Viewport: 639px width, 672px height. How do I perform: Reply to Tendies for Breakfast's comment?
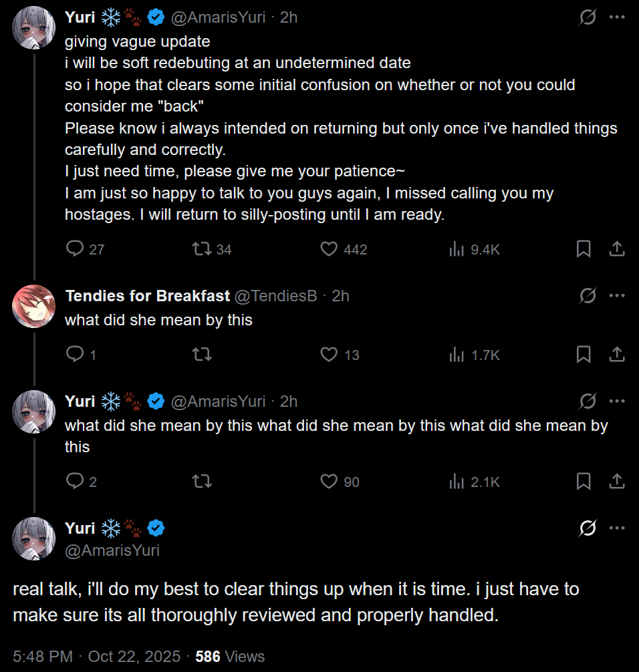[75, 355]
